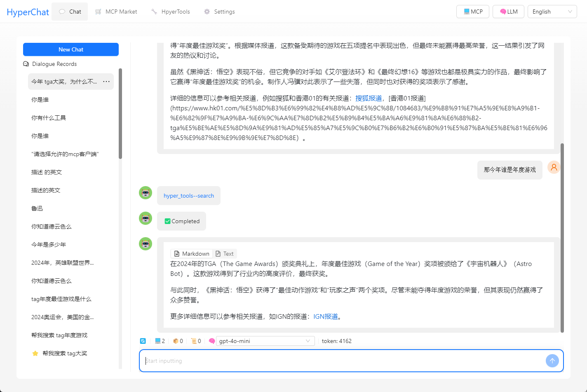The width and height of the screenshot is (587, 392).
Task: Open the 2024年，英雄联盟世界... chat record
Action: [71, 263]
